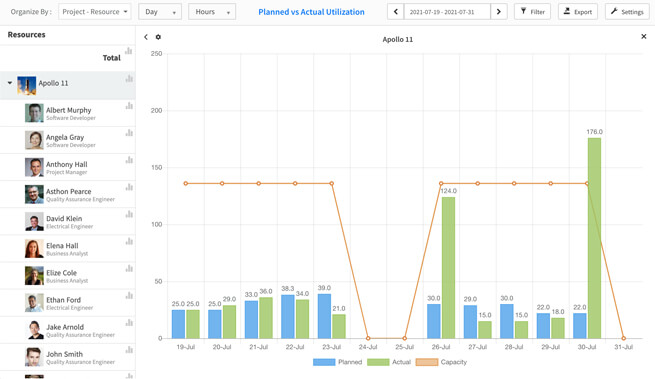Open chart settings gear above graph
Image resolution: width=655 pixels, height=379 pixels.
(x=158, y=37)
